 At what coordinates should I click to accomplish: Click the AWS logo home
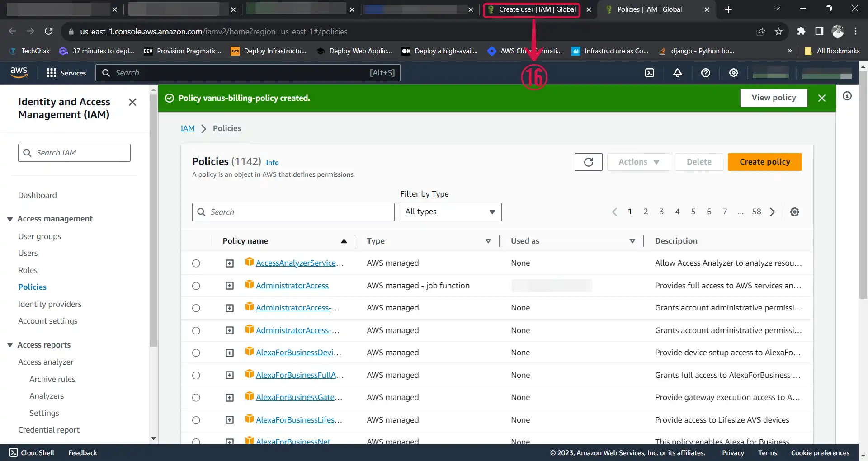click(19, 72)
